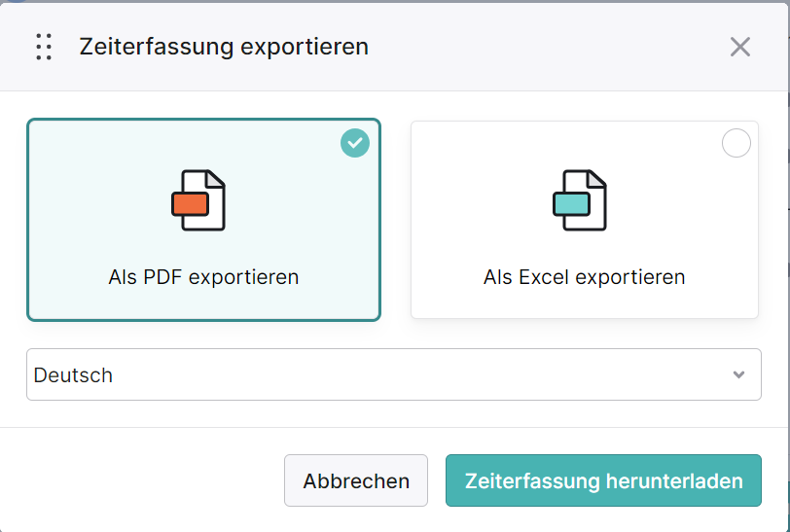Click the six-dot drag handle icon

point(44,47)
